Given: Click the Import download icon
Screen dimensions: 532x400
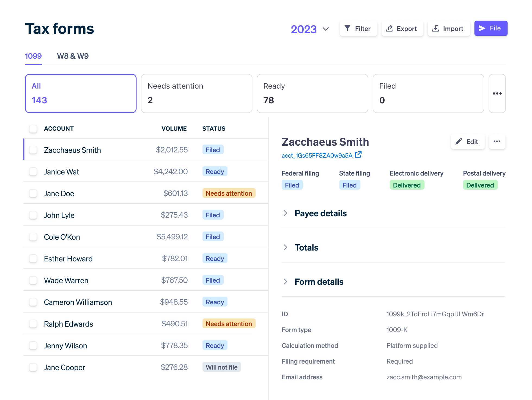Looking at the screenshot, I should 435,28.
